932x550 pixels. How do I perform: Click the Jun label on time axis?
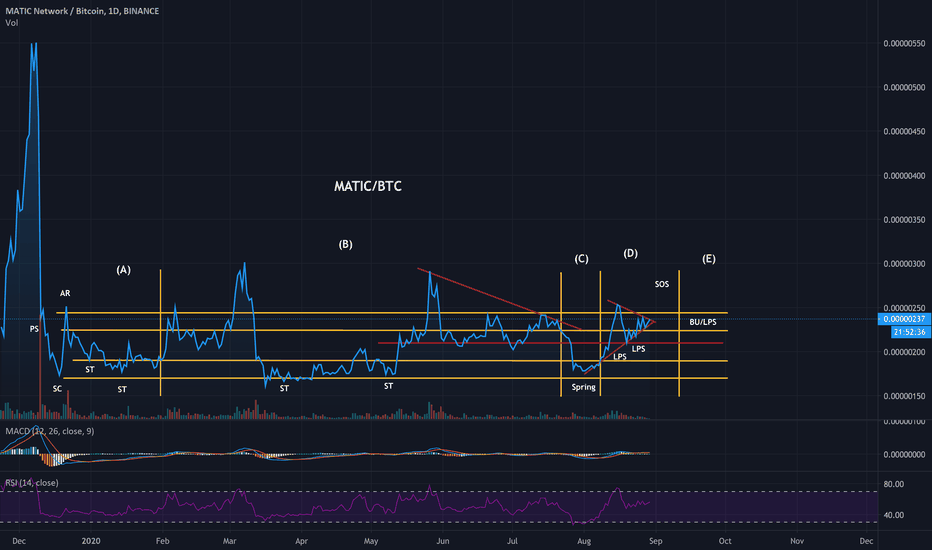(443, 541)
